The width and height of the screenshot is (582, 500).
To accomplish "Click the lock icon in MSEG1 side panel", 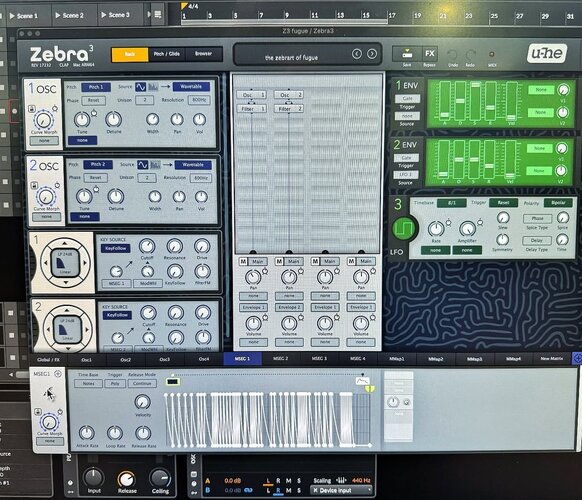I will [37, 412].
